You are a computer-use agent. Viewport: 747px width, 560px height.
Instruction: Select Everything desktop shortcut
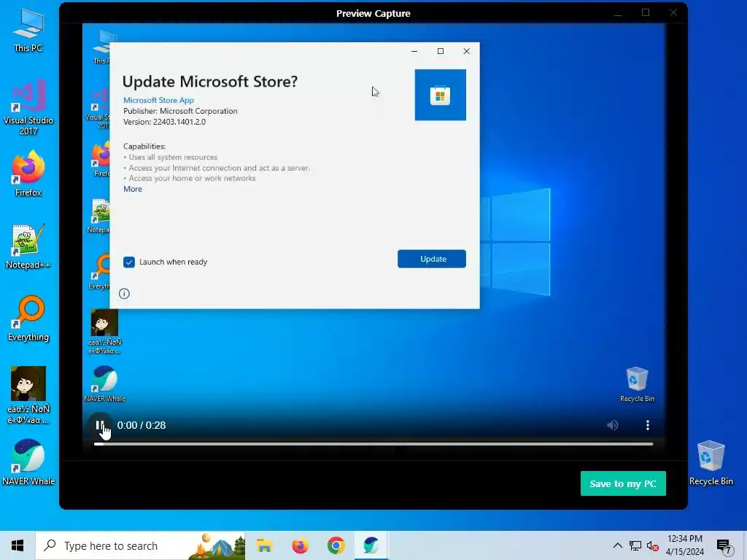click(x=28, y=319)
